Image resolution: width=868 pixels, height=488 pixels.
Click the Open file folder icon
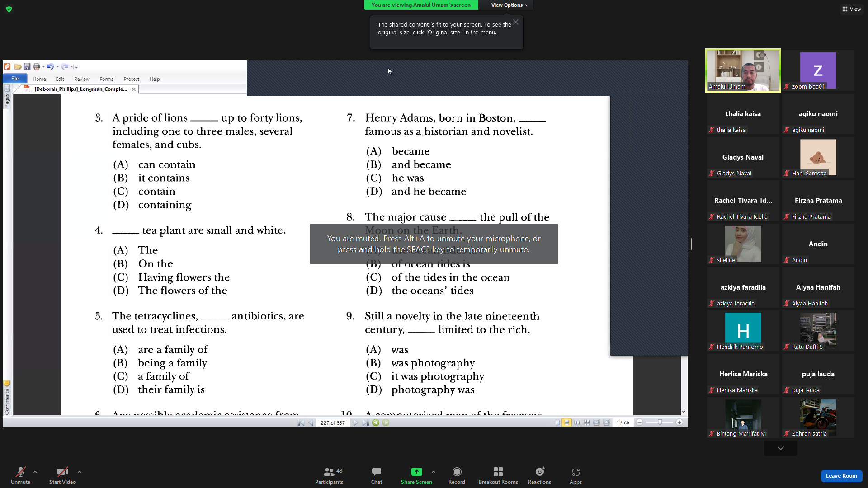[18, 66]
